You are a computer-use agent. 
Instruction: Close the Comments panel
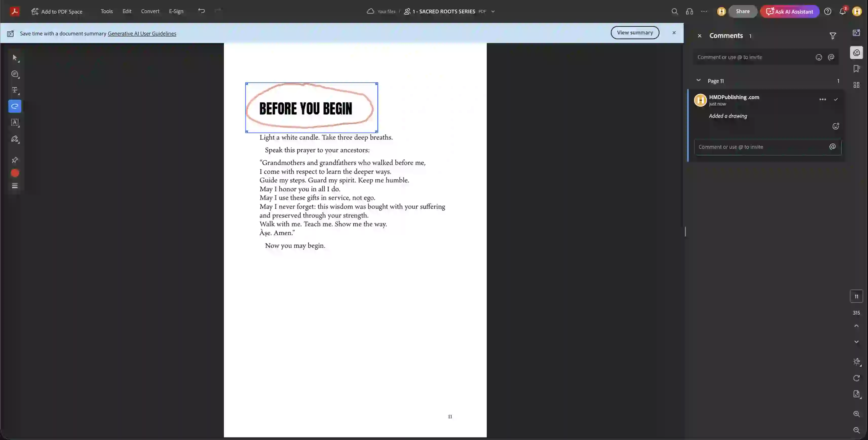[x=700, y=36]
